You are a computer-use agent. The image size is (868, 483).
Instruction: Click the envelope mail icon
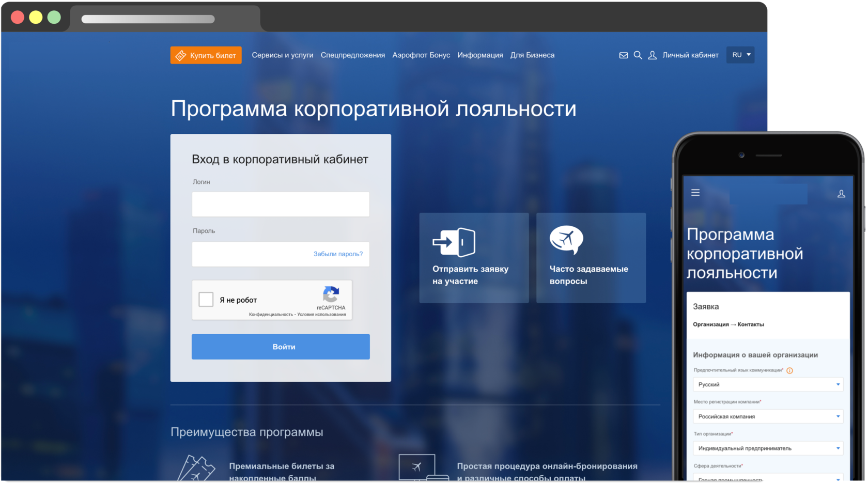coord(624,55)
